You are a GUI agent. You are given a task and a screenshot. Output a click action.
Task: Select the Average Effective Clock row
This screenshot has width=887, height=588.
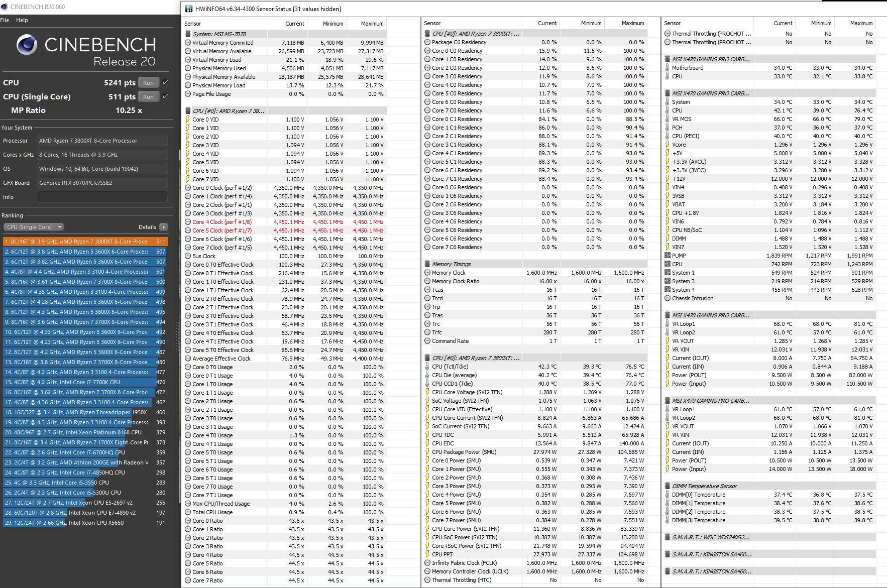[285, 359]
